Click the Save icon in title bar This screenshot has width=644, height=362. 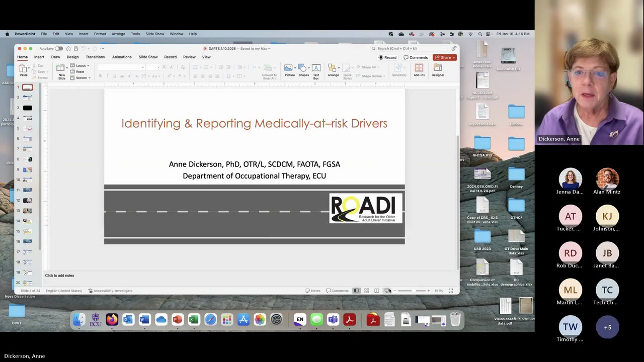click(76, 48)
